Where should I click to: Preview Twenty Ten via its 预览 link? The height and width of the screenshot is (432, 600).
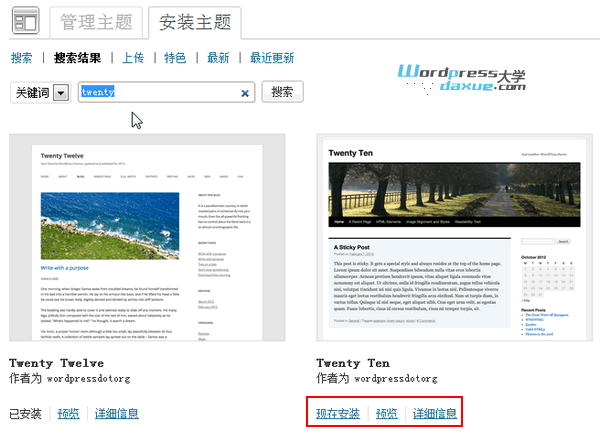tap(386, 413)
